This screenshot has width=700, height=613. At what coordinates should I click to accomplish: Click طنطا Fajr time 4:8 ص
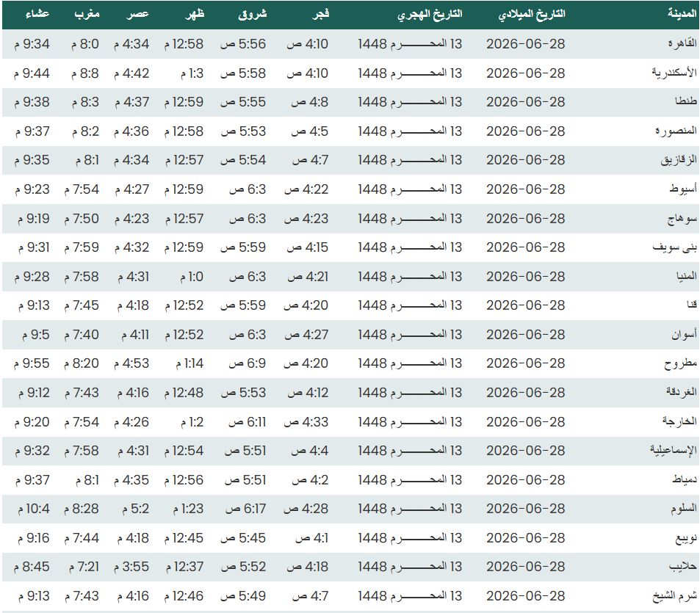(309, 102)
